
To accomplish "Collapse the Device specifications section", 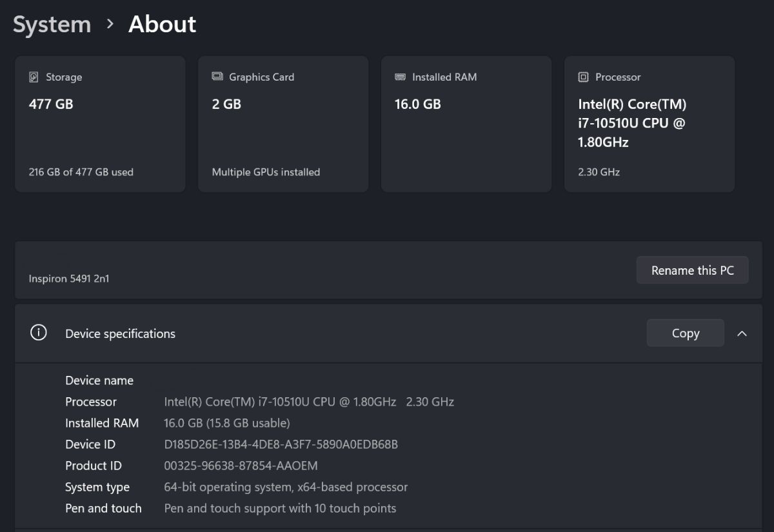I will tap(742, 333).
